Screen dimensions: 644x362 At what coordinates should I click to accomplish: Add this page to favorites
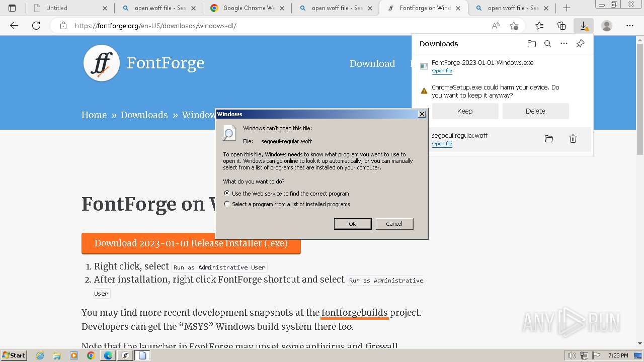tap(514, 26)
